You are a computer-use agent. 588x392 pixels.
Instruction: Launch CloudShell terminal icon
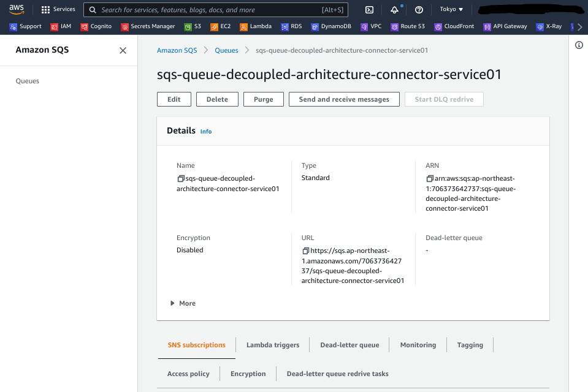point(369,10)
